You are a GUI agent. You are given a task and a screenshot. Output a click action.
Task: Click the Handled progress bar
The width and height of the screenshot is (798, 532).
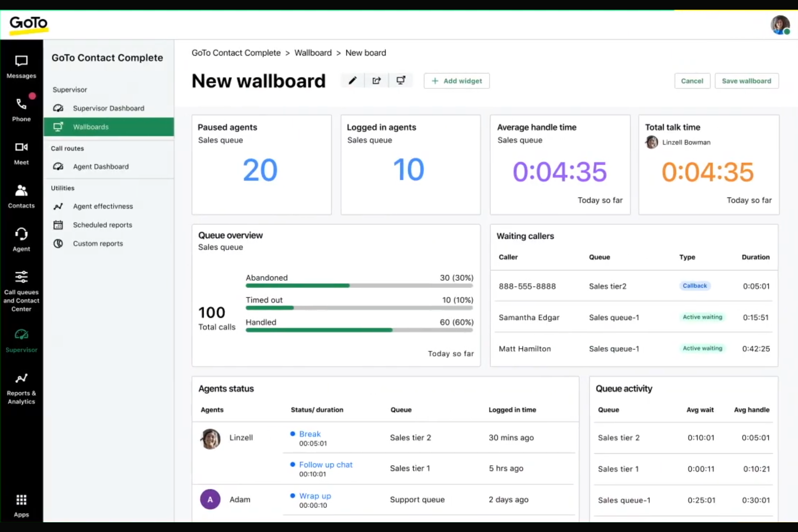(360, 330)
